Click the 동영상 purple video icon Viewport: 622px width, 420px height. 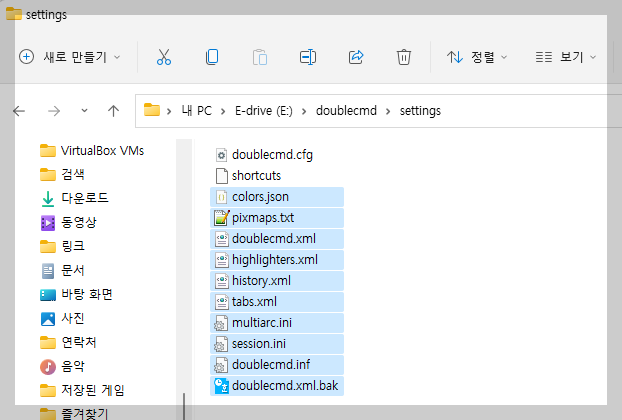click(48, 223)
